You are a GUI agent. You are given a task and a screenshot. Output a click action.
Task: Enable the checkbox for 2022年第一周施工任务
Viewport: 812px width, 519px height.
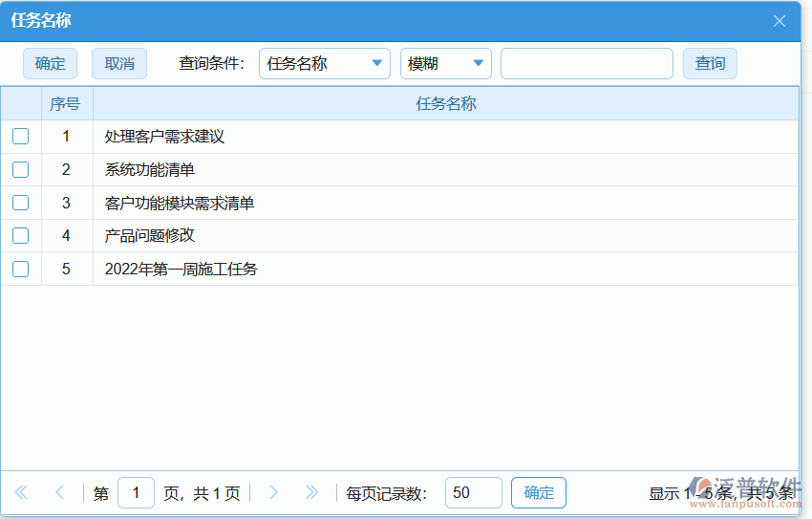(20, 270)
